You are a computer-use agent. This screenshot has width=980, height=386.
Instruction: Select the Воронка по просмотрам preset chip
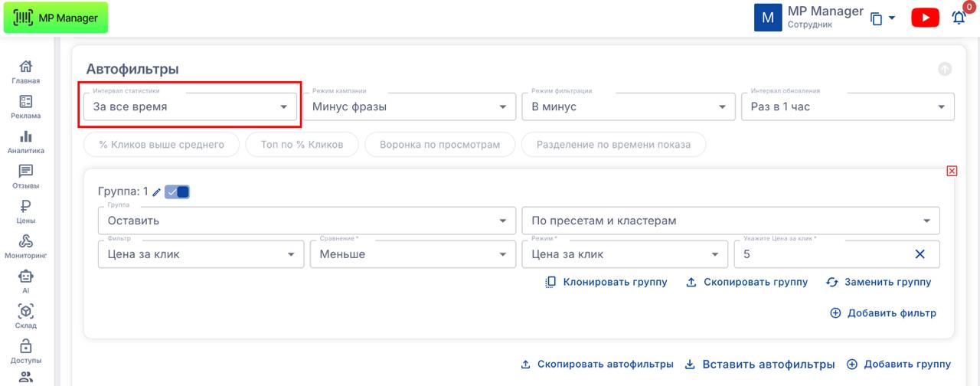pyautogui.click(x=439, y=144)
